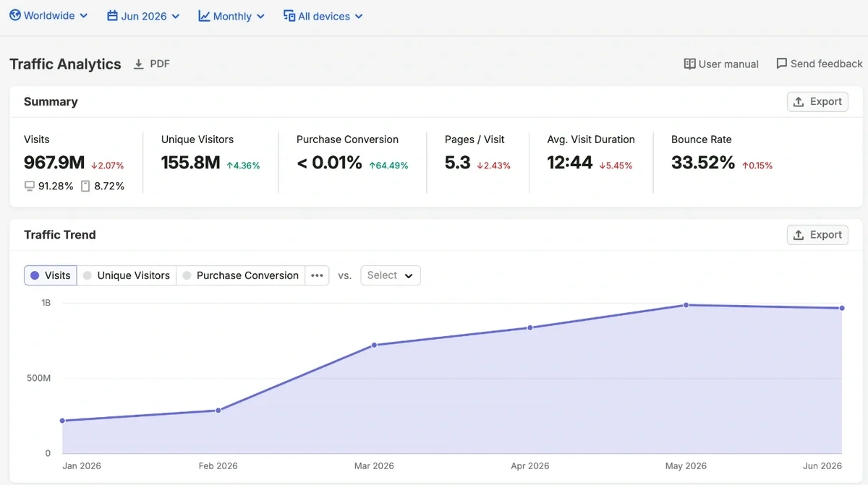This screenshot has width=868, height=485.
Task: Open the Worldwide region filter
Action: [x=48, y=16]
